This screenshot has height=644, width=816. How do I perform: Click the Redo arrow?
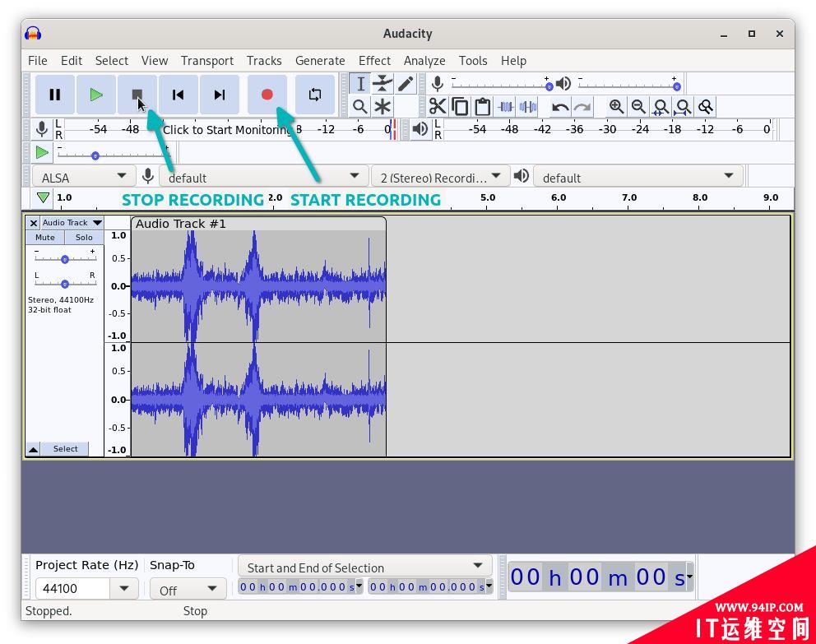tap(582, 107)
